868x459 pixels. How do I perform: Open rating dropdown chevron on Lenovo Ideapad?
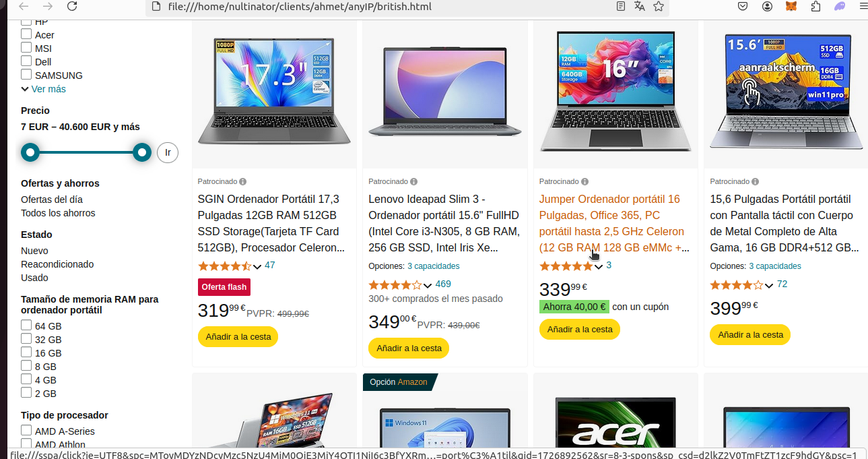428,285
